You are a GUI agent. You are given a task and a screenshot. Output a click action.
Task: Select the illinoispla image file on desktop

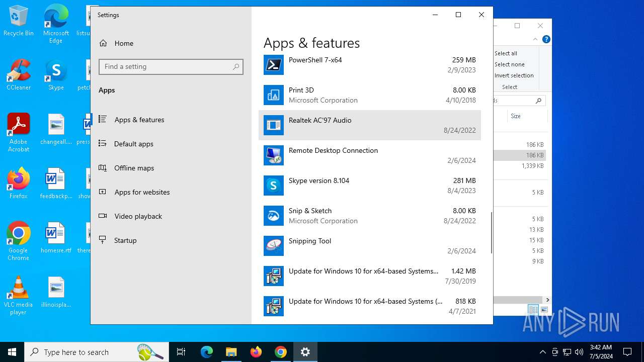56,293
